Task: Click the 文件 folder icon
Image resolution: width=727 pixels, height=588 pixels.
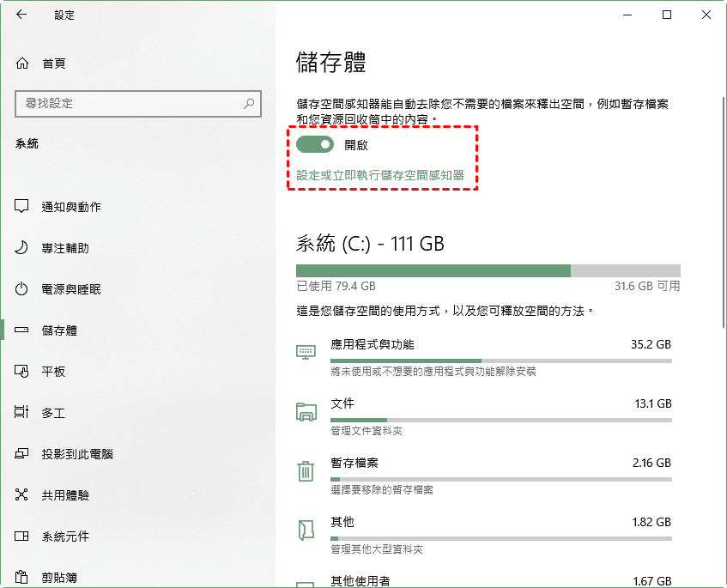Action: coord(306,412)
